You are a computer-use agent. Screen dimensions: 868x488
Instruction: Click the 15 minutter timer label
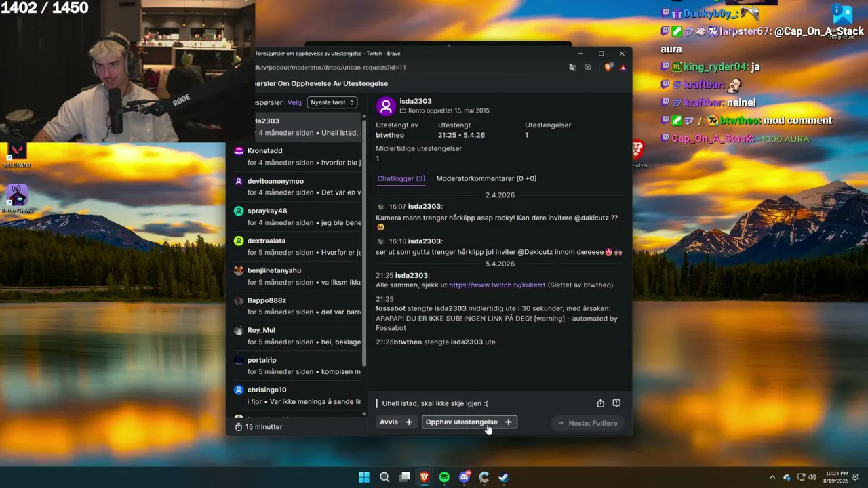pos(264,427)
